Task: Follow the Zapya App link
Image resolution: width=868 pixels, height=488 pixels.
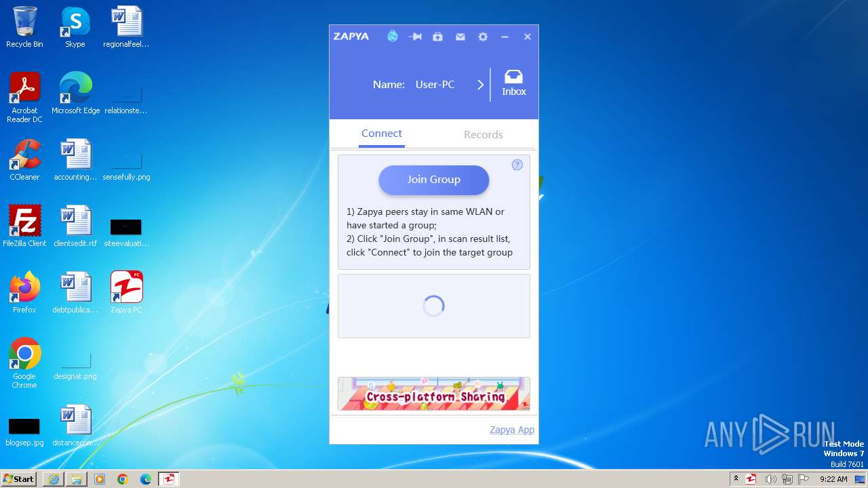Action: coord(512,430)
